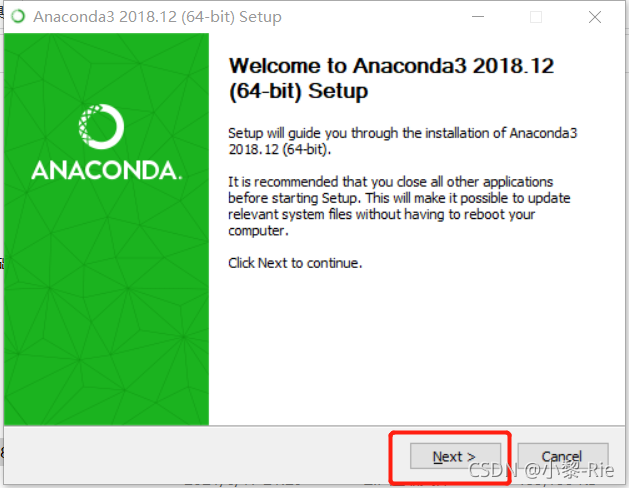This screenshot has height=488, width=629.
Task: Click the 'It is recommended' paragraph
Action: pyautogui.click(x=399, y=206)
